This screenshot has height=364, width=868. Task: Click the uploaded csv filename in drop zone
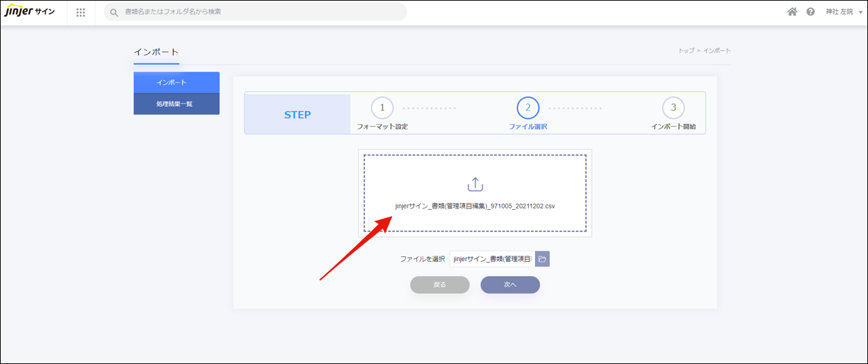(475, 206)
